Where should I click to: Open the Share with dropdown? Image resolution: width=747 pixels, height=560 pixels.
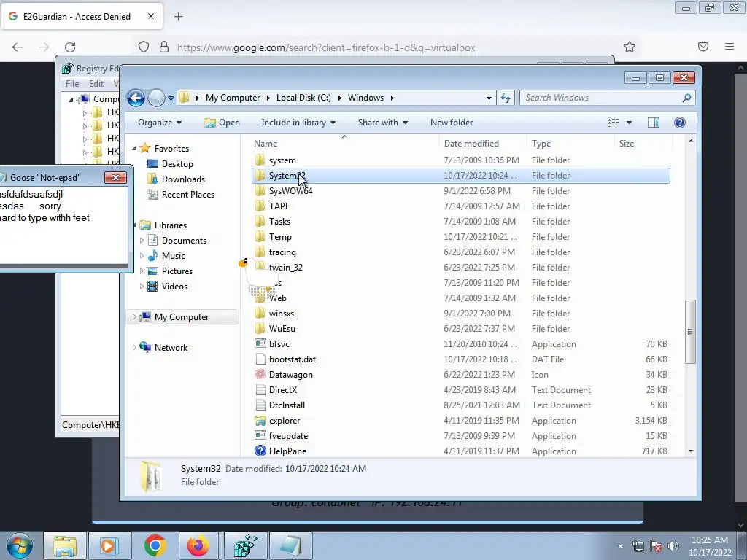click(x=382, y=122)
